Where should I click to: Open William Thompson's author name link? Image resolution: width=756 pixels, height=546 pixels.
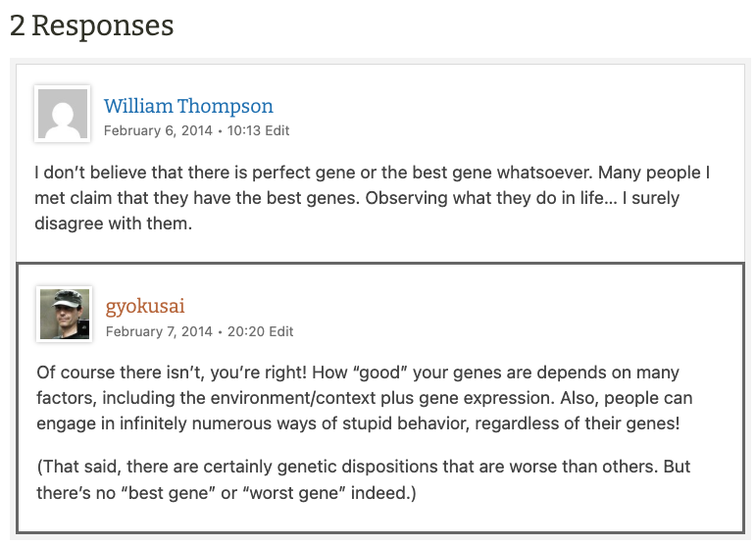tap(188, 106)
